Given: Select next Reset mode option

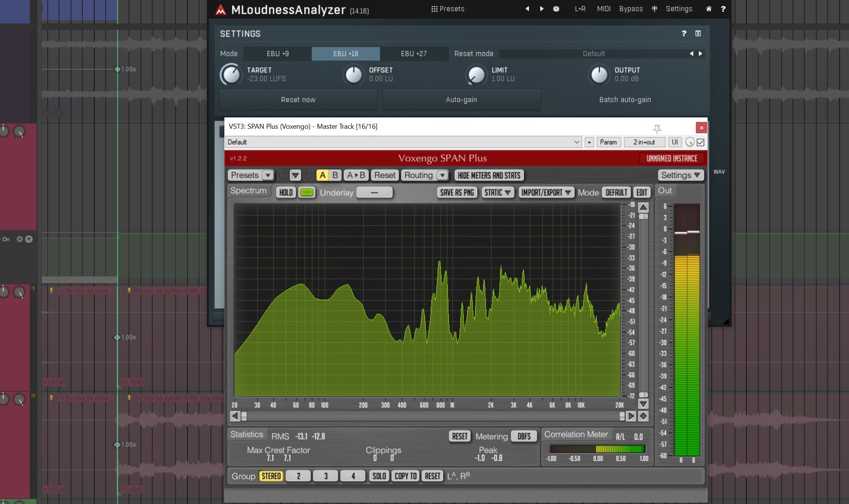Looking at the screenshot, I should pos(700,54).
